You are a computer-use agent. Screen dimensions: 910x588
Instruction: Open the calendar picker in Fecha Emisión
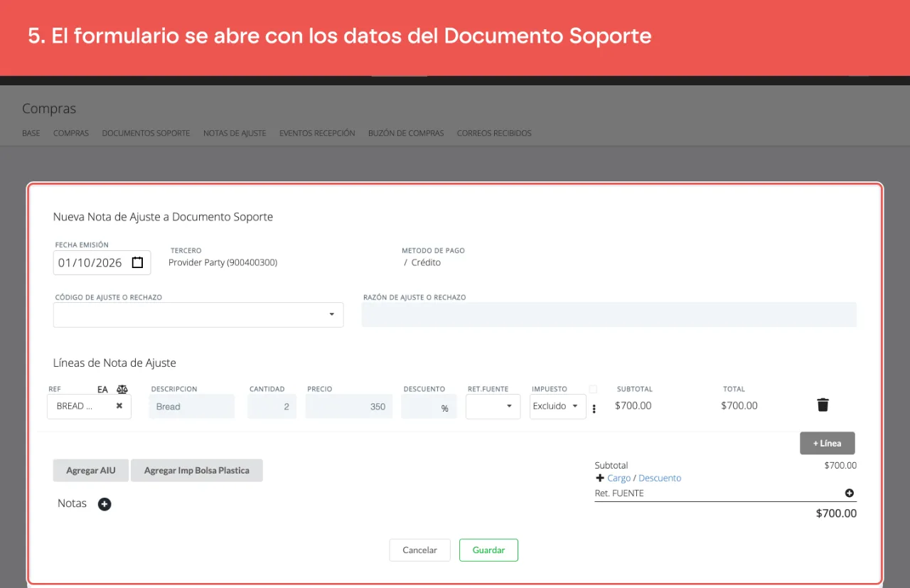(138, 262)
